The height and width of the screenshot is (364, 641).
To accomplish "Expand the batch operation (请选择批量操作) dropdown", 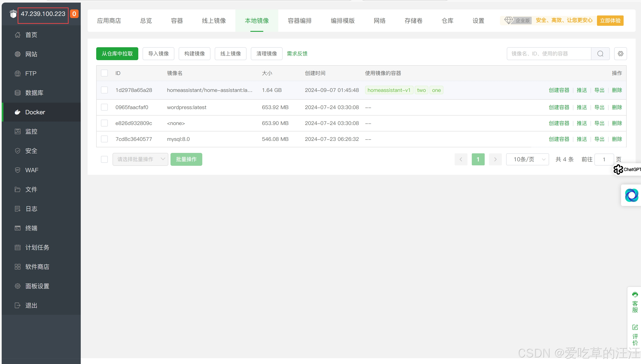I will pyautogui.click(x=140, y=159).
